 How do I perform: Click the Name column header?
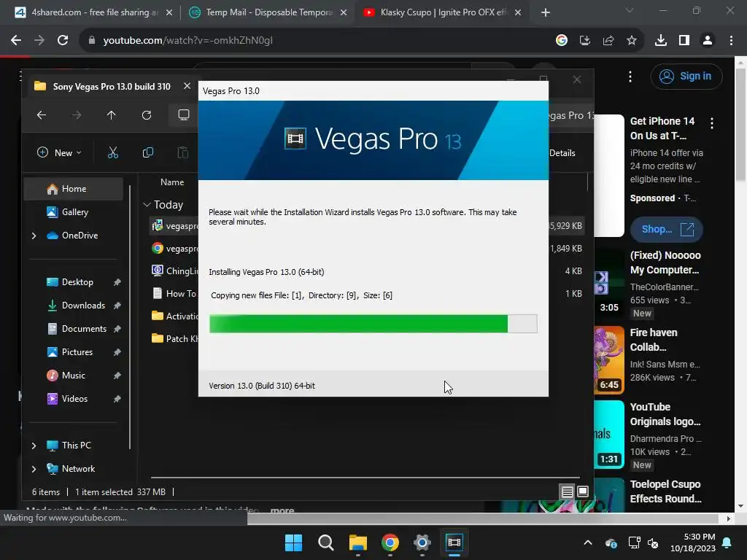coord(172,182)
